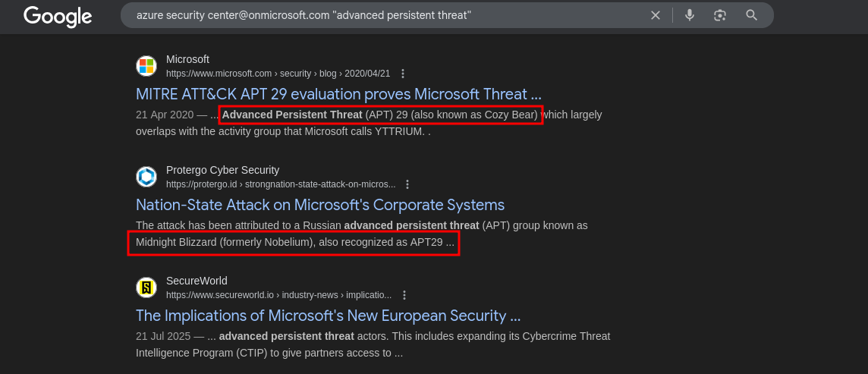Screen dimensions: 868x374
Task: Open MITRE ATT&CK APT 29 evaluation link
Action: click(338, 94)
